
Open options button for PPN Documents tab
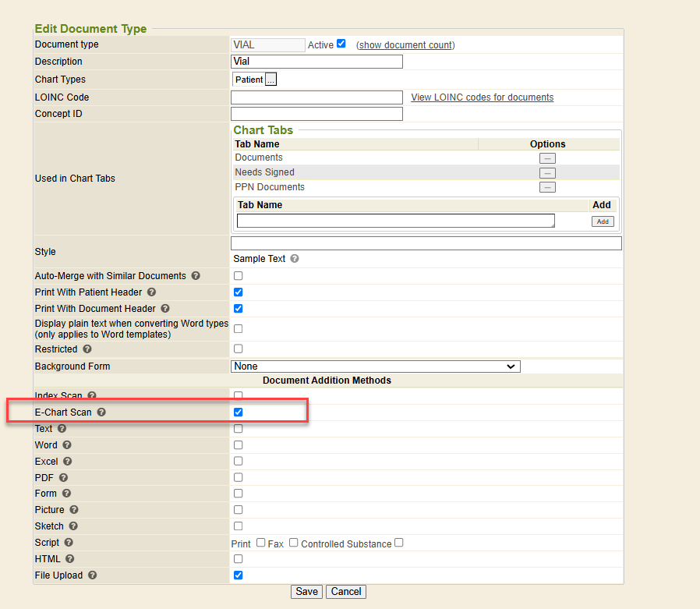point(548,187)
